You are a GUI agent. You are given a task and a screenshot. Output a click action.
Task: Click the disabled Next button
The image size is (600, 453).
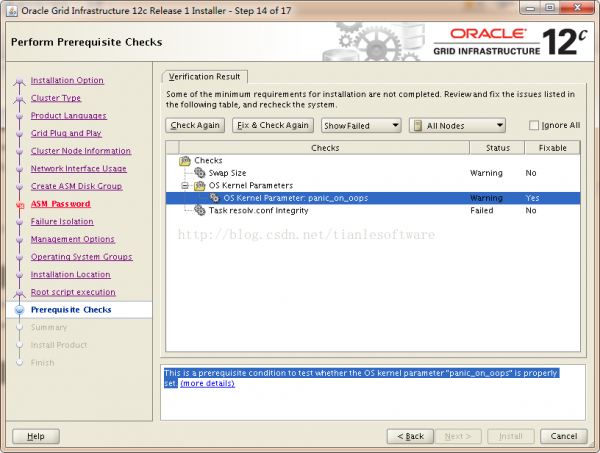[458, 436]
